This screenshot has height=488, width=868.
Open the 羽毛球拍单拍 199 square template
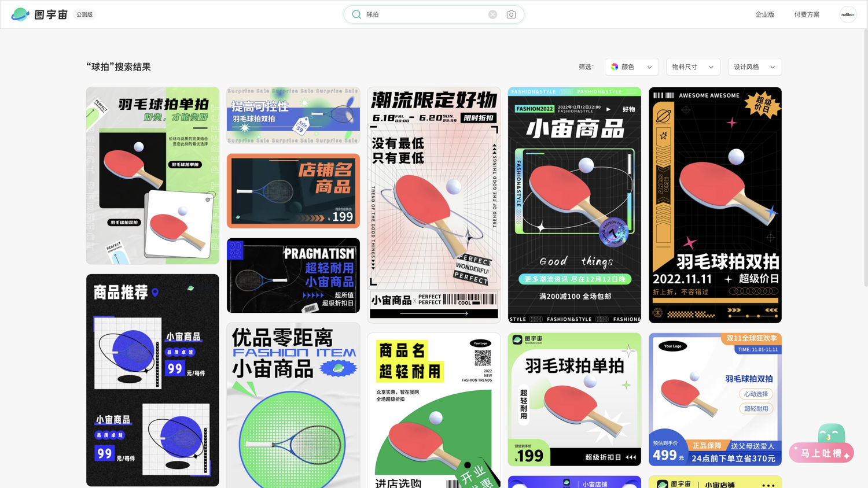[575, 399]
